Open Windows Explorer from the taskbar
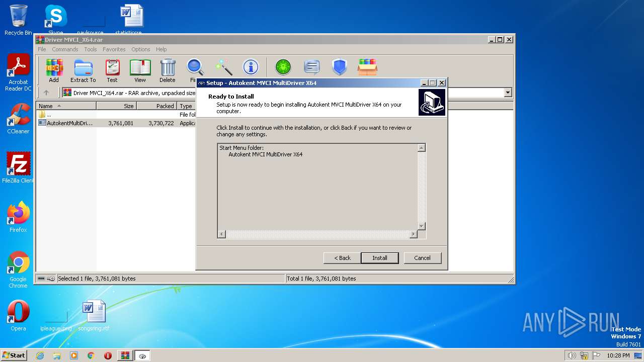The image size is (644, 362). point(57,355)
